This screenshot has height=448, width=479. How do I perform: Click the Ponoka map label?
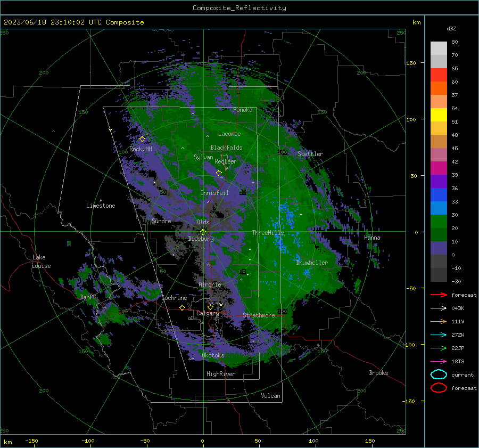click(243, 110)
